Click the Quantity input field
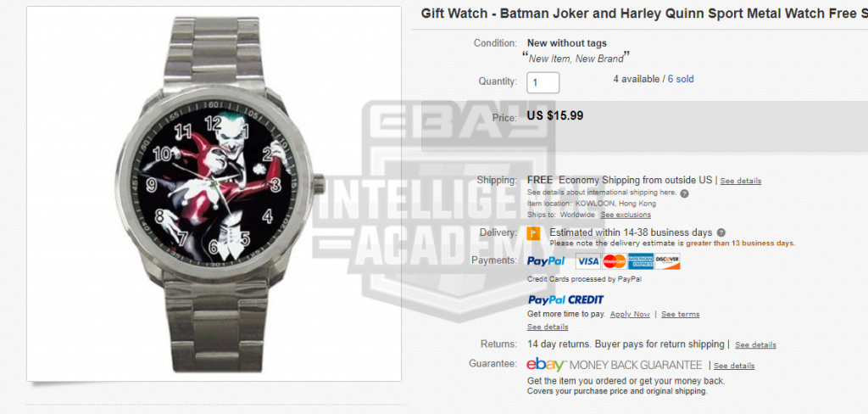Viewport: 868px width, 414px height. (543, 82)
